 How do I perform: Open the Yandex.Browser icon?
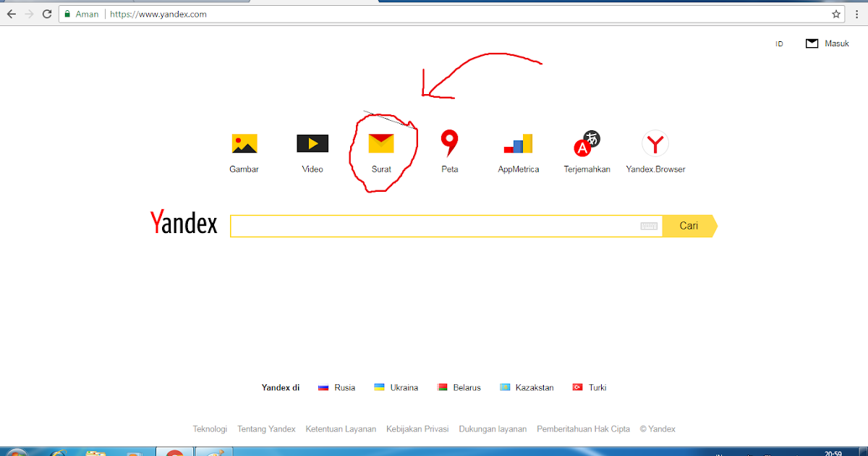coord(655,143)
